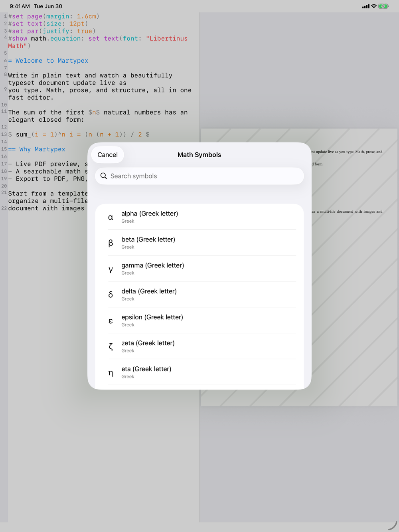Tap the η glyph icon
This screenshot has width=399, height=532.
[111, 373]
